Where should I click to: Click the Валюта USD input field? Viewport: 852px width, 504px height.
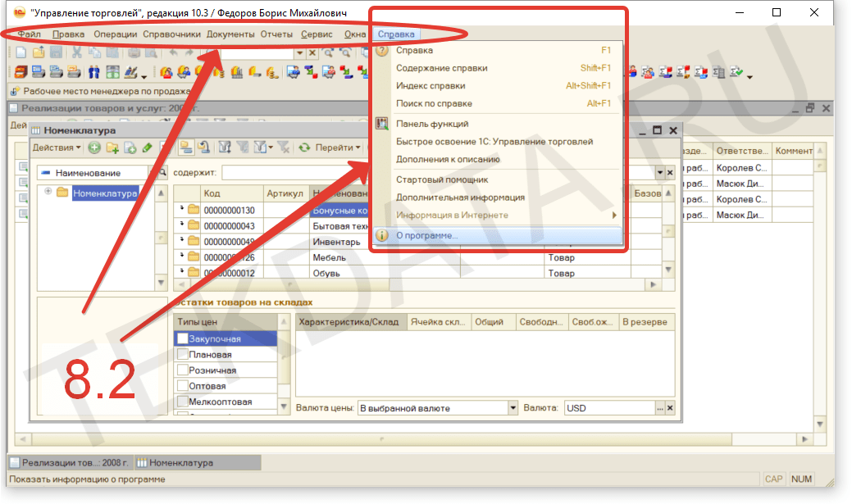coord(609,408)
